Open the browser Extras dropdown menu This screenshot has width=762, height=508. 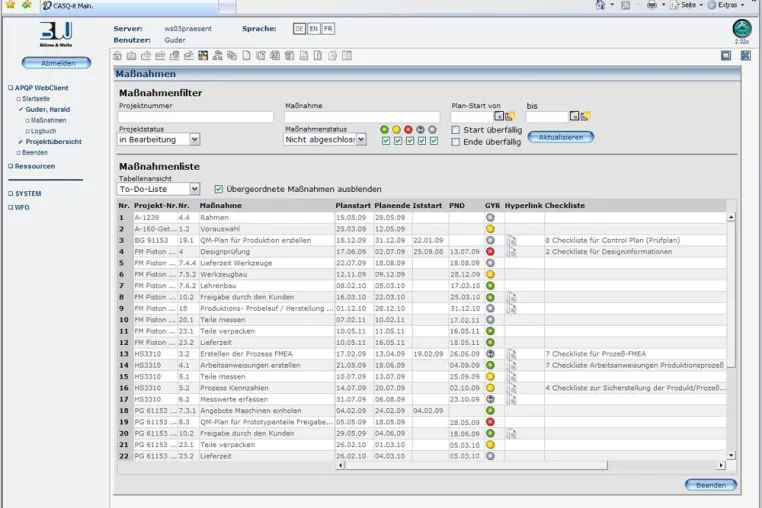(727, 5)
